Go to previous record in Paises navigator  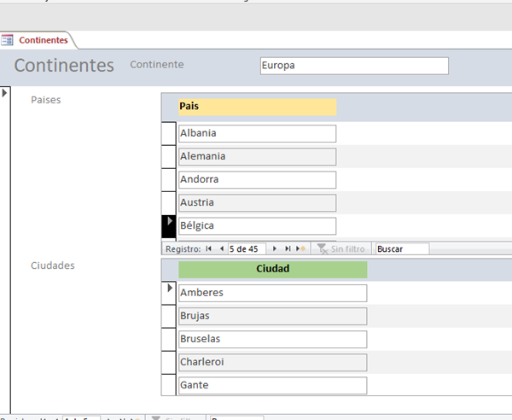tap(222, 249)
